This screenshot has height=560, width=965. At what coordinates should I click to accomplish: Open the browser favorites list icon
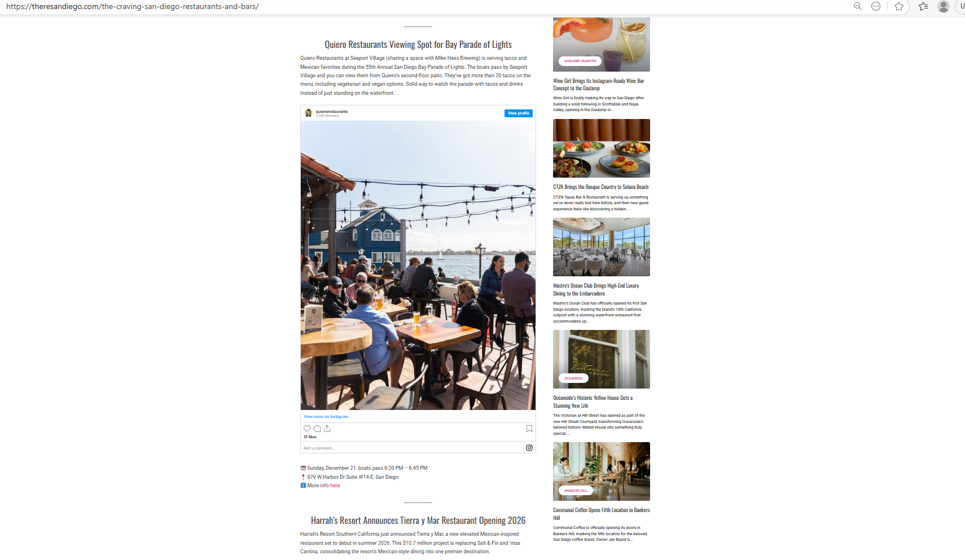coord(923,6)
